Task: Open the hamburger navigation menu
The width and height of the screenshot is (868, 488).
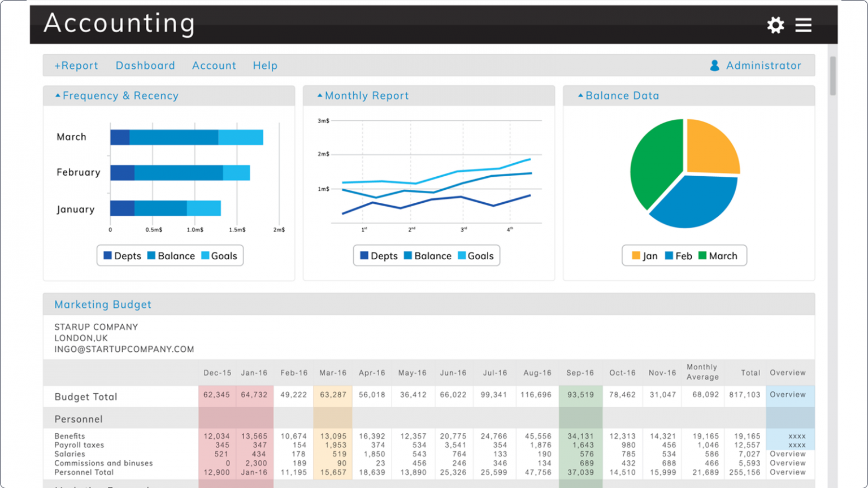Action: (x=804, y=25)
